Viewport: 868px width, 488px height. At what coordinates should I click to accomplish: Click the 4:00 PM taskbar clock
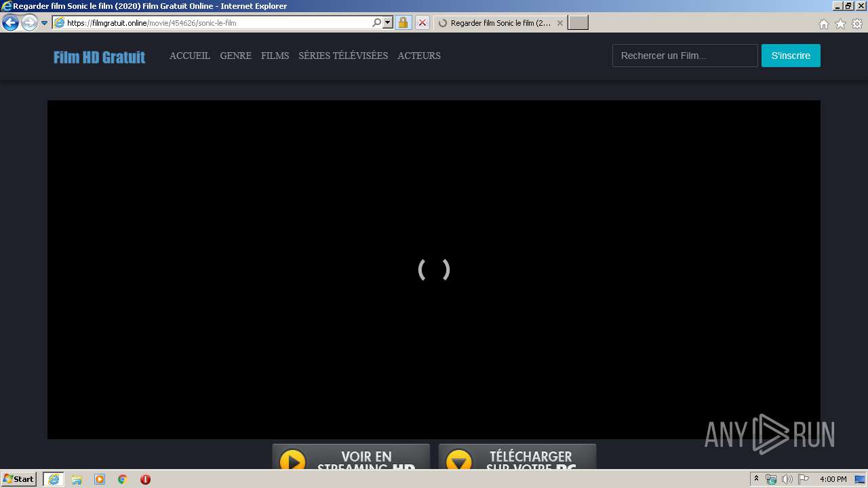point(833,479)
